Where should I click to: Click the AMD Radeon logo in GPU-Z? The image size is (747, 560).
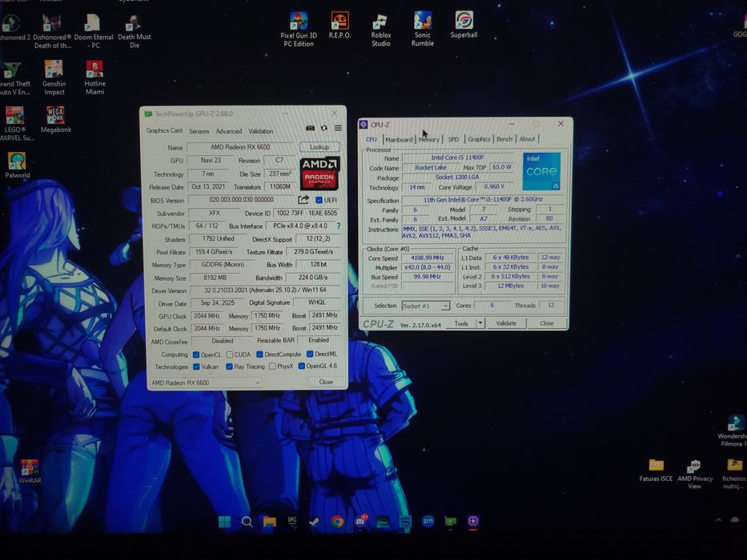point(319,174)
